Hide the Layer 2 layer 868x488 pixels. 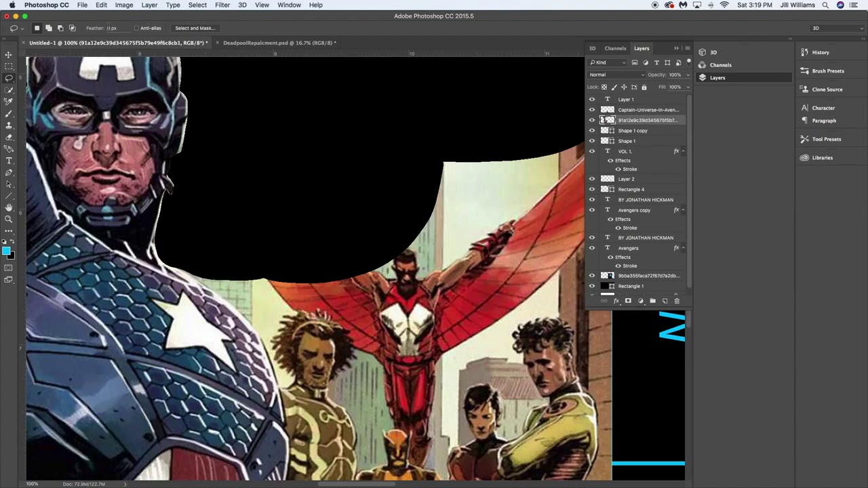coord(592,179)
